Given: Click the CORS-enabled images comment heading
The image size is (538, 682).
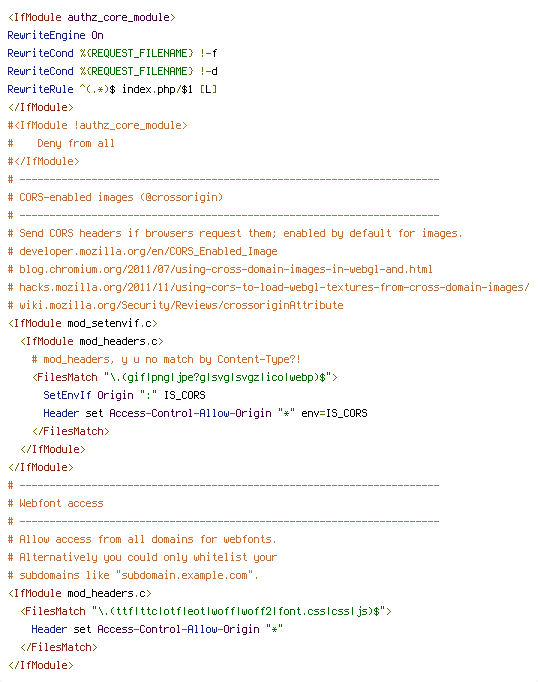Looking at the screenshot, I should (x=115, y=197).
